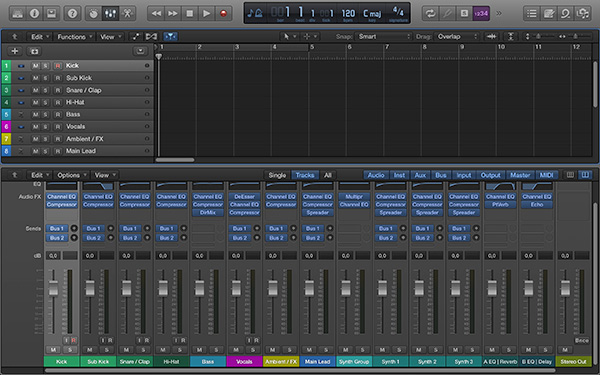Start playback with Play button
Screen dimensions: 600x375
[x=207, y=14]
